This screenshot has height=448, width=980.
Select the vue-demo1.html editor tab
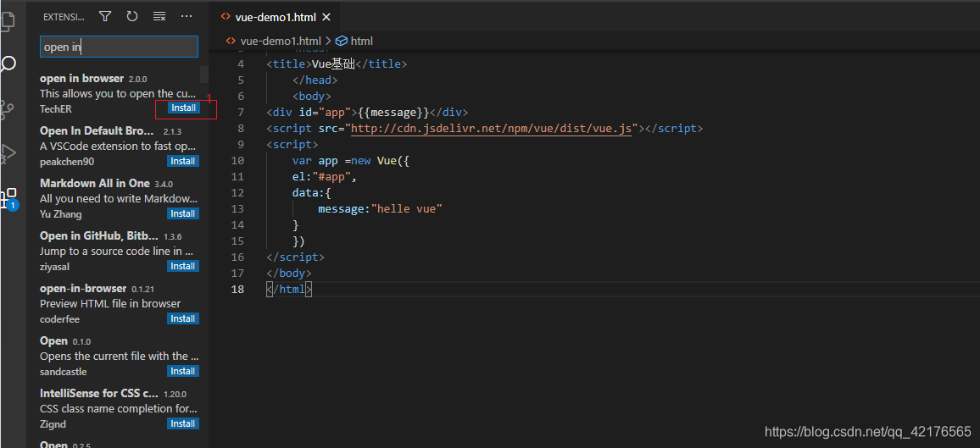276,18
